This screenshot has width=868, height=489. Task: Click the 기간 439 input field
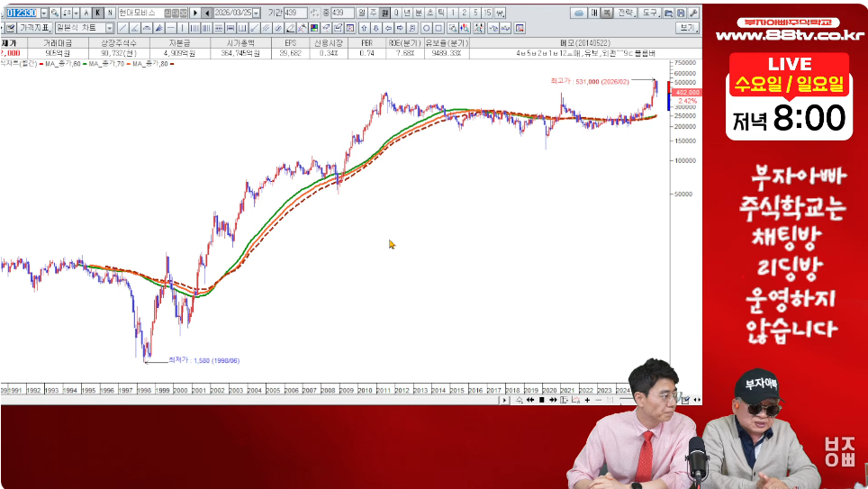tap(295, 14)
